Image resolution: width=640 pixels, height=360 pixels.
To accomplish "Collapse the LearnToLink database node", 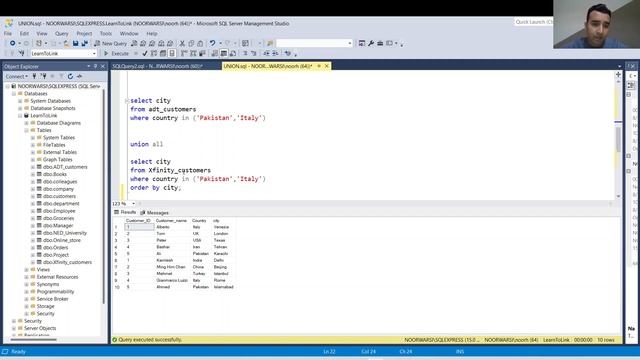I will click(20, 116).
